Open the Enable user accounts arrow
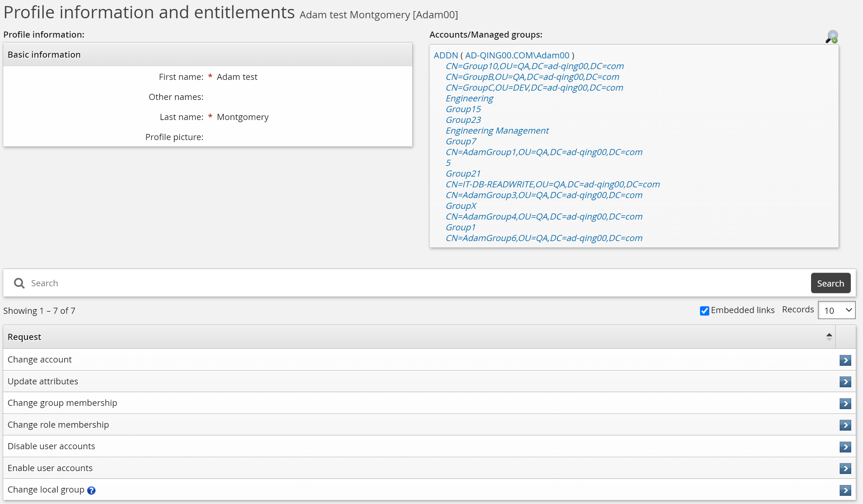Screen dimensions: 863x504 click(x=845, y=468)
